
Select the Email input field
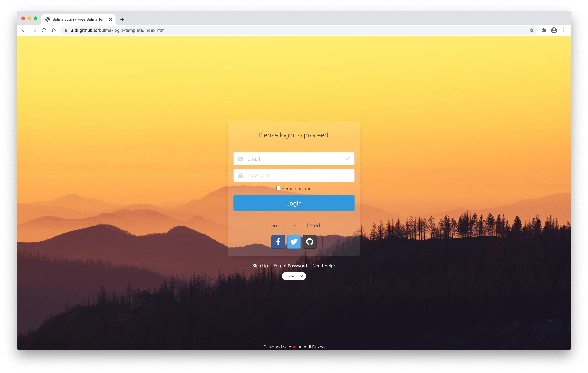click(x=294, y=158)
